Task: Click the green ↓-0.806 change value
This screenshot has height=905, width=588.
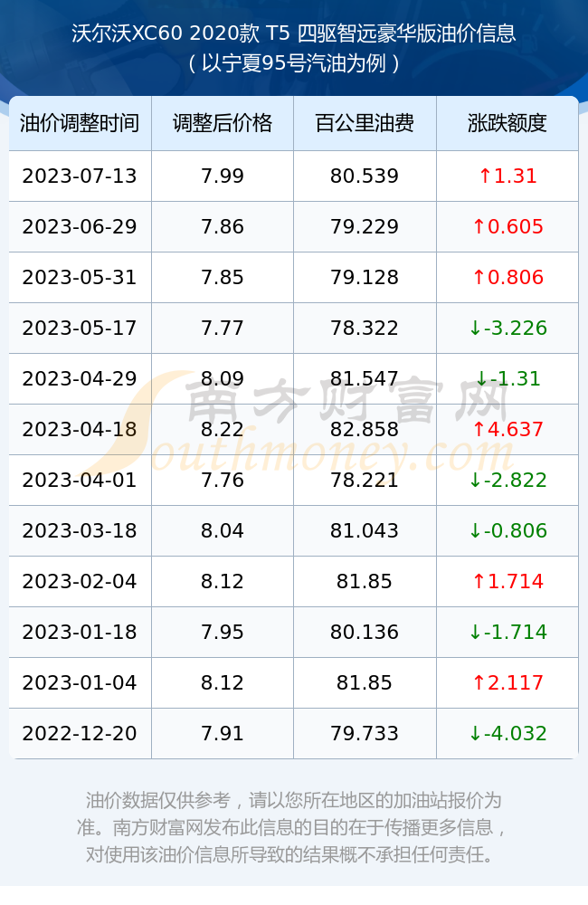Action: [x=507, y=530]
